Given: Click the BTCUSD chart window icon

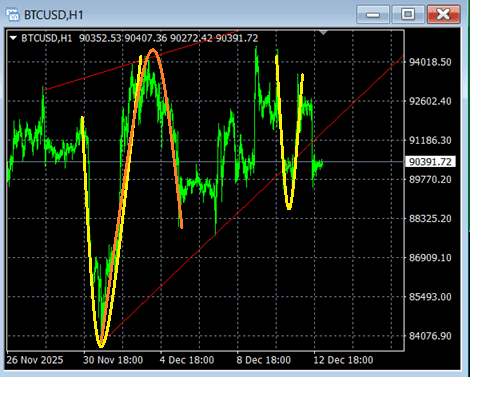Looking at the screenshot, I should (13, 15).
